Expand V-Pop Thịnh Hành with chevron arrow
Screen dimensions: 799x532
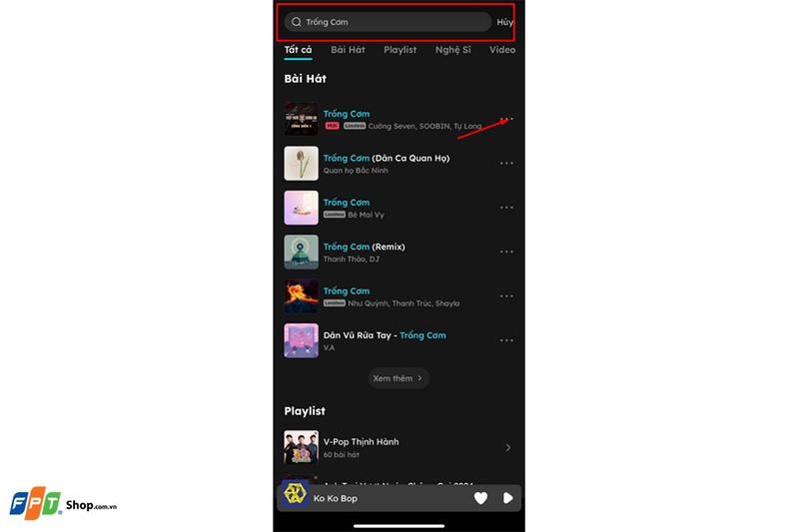pyautogui.click(x=508, y=447)
